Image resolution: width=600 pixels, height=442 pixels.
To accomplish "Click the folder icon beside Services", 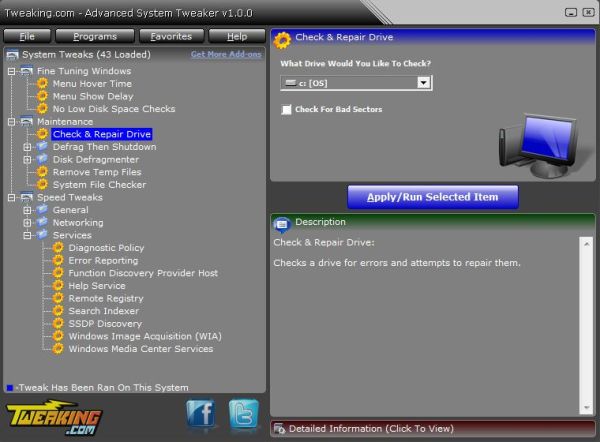I will pyautogui.click(x=42, y=235).
